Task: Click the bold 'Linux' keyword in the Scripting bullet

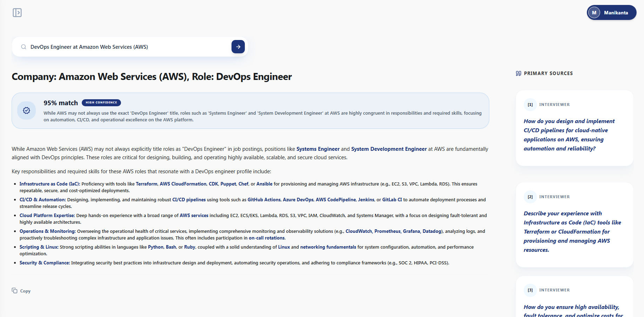Action: coord(284,247)
